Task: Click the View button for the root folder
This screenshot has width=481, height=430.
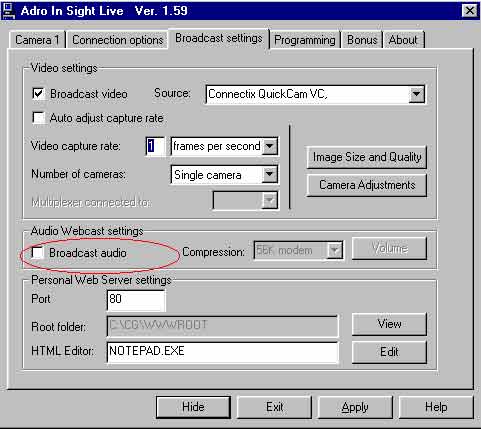Action: tap(389, 324)
